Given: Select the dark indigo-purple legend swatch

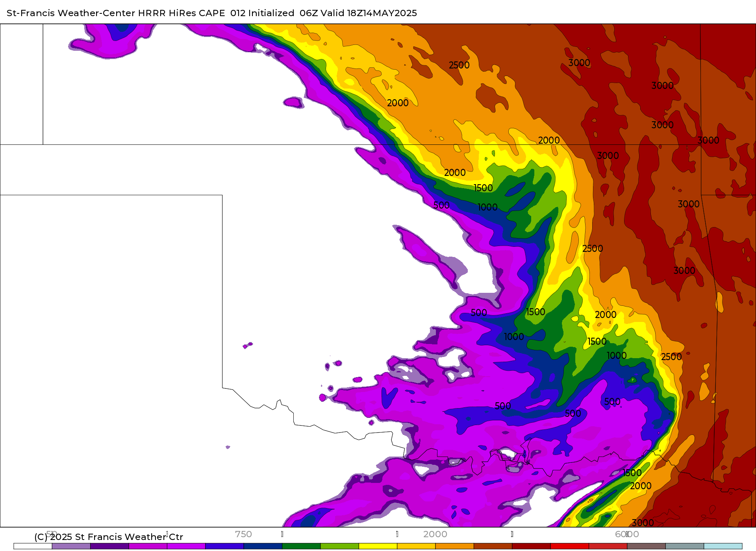Looking at the screenshot, I should click(109, 546).
